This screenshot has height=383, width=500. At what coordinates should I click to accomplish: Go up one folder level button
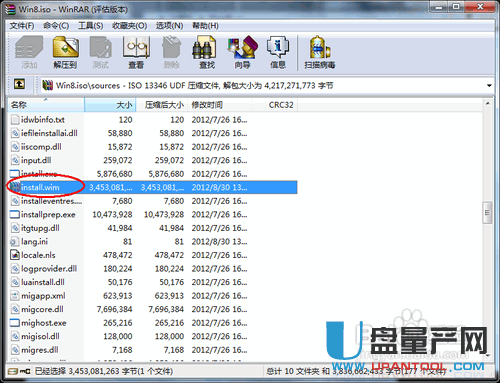tap(19, 84)
